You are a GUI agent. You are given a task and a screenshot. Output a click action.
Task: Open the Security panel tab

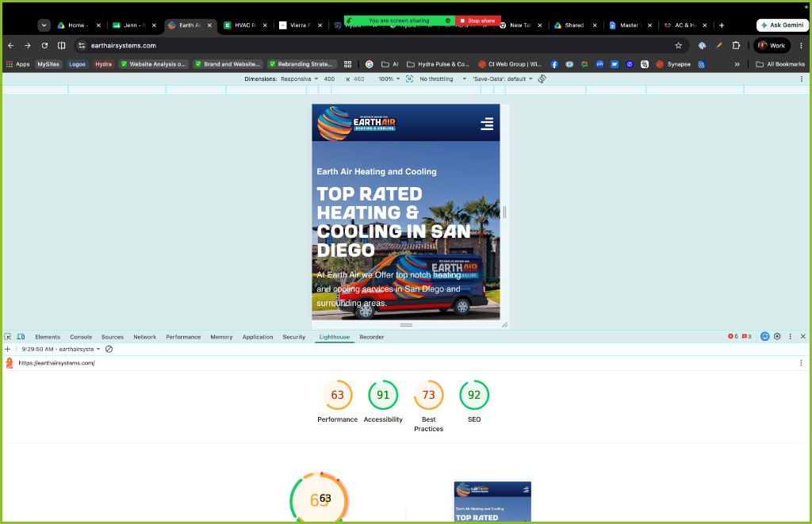point(293,337)
